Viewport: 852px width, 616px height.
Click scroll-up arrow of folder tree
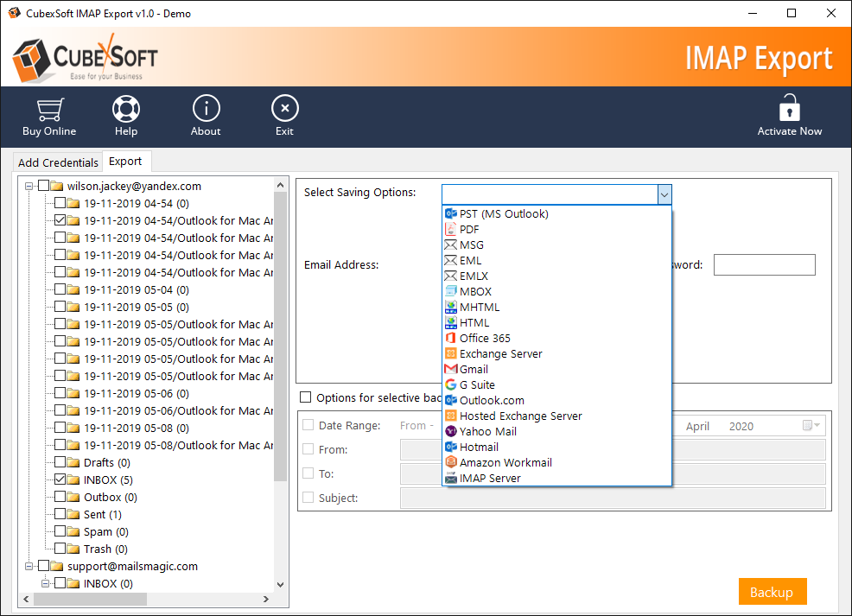coord(280,185)
